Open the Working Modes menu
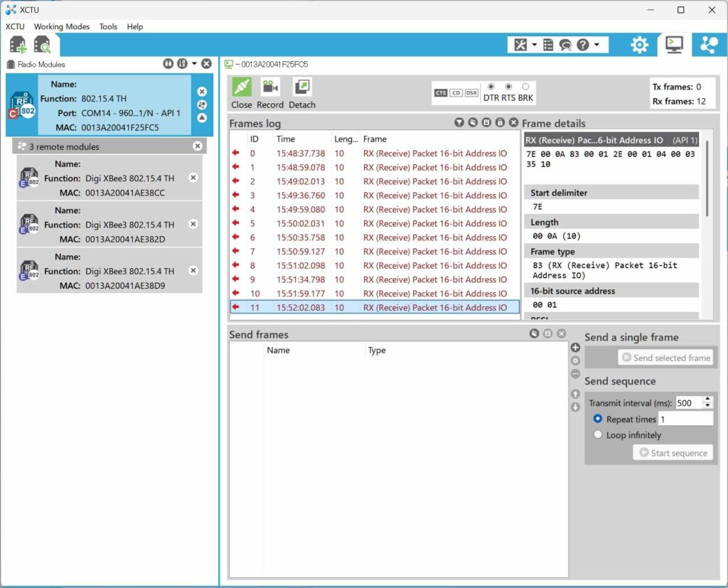 coord(62,26)
